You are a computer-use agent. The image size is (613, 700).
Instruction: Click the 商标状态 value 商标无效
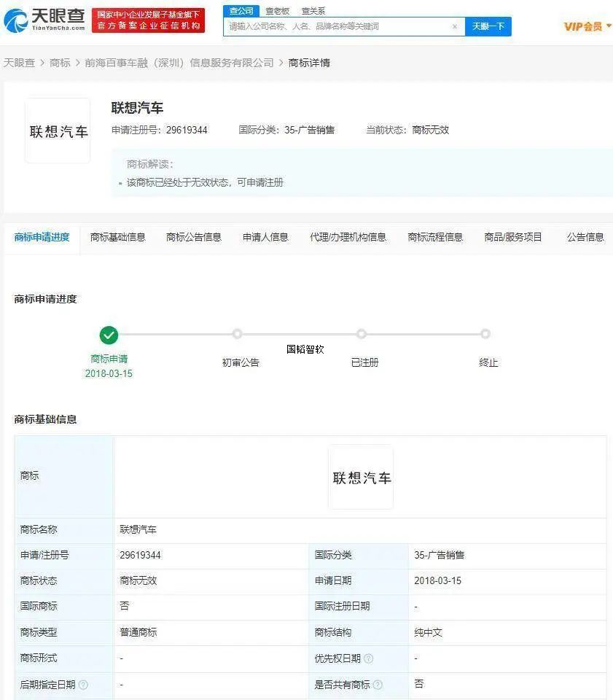pos(138,581)
